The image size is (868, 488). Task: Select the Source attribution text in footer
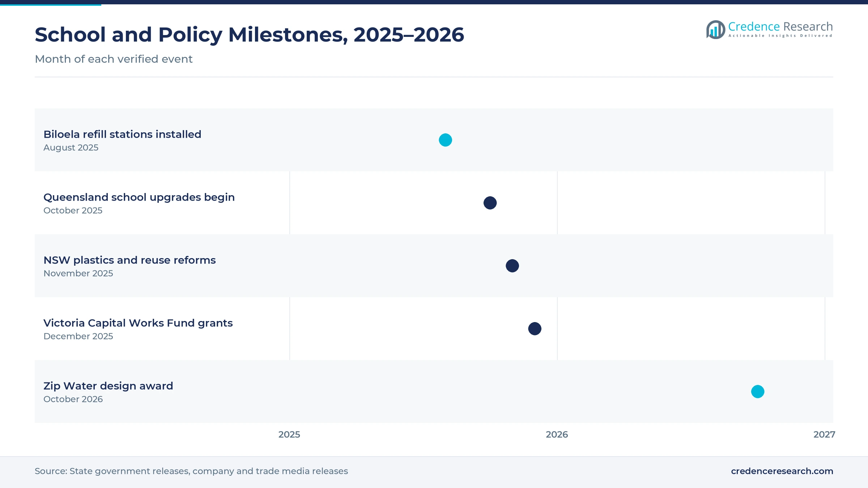click(x=191, y=471)
